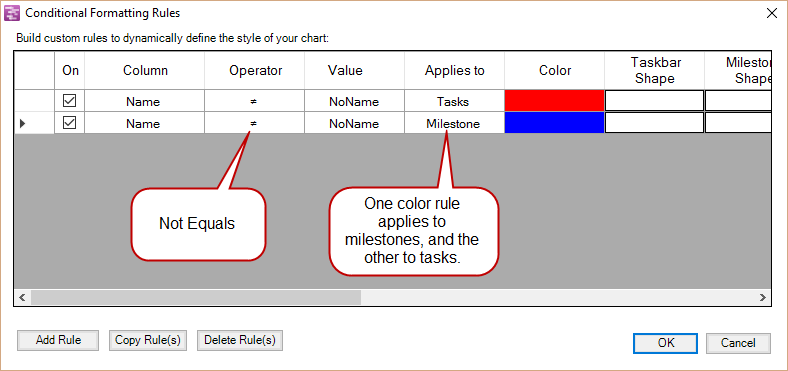Open Applies to dropdown showing Tasks
Screen dimensions: 788x371
[x=454, y=101]
